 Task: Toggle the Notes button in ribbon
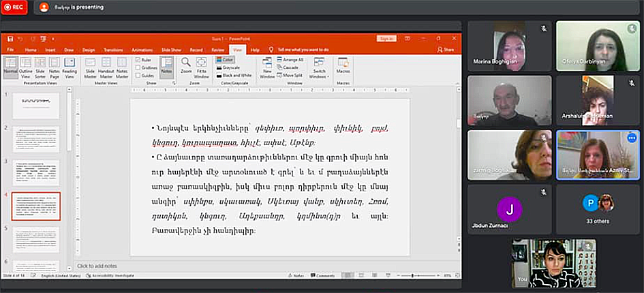coord(166,66)
